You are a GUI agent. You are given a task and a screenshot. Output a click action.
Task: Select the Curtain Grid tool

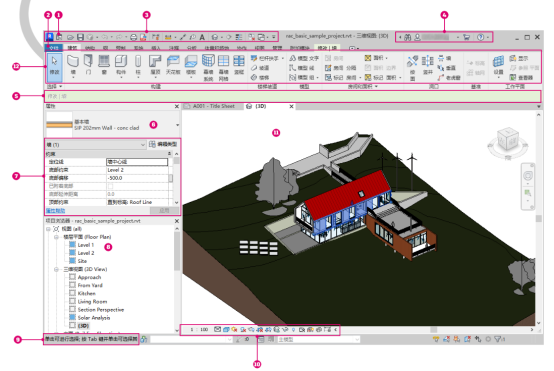tap(223, 67)
